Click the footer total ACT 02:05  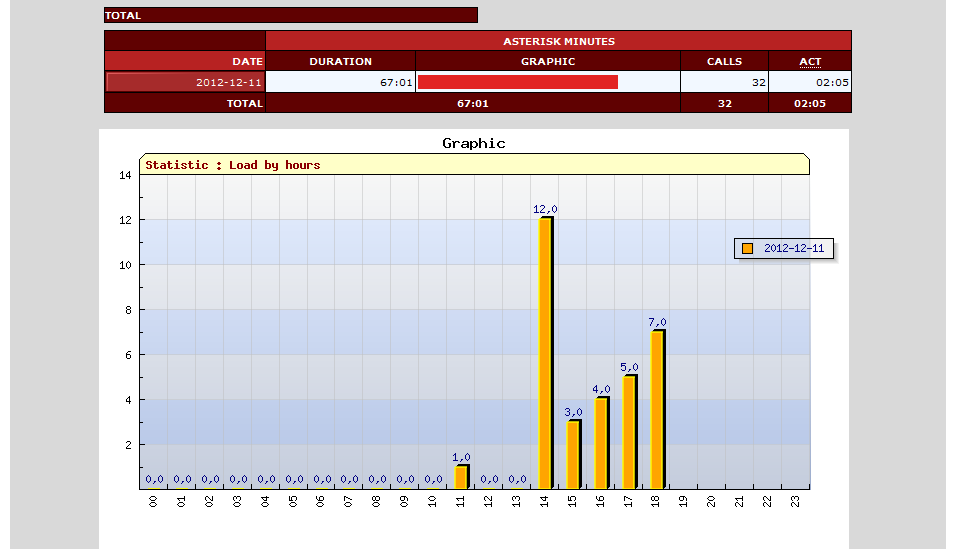click(x=810, y=103)
